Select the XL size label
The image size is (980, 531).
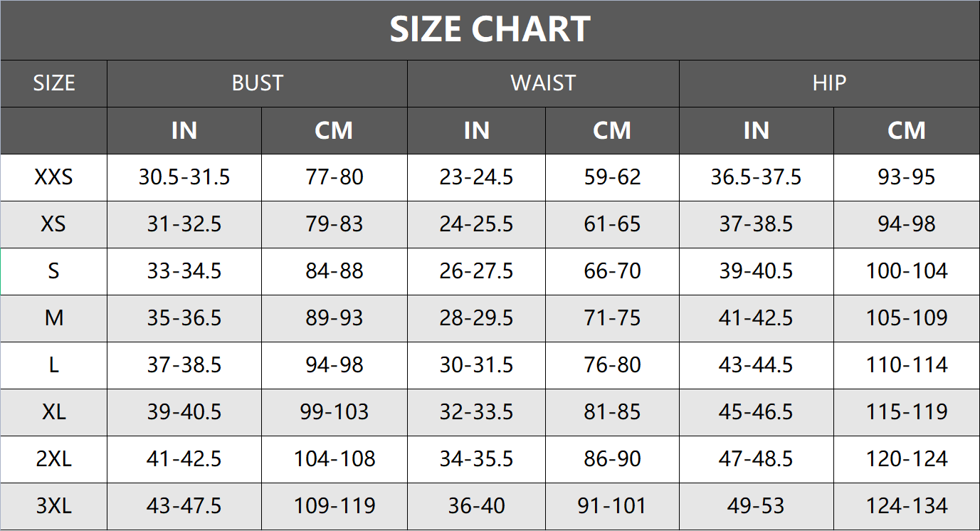tap(53, 412)
